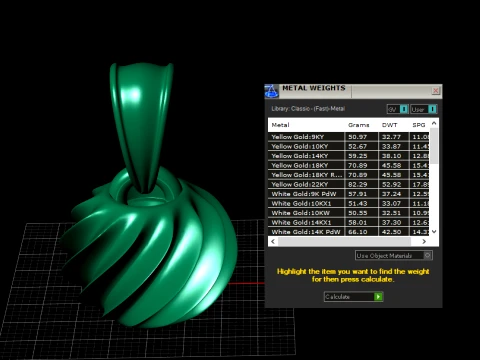Toggle the SV library button
This screenshot has width=480, height=360.
pyautogui.click(x=397, y=109)
